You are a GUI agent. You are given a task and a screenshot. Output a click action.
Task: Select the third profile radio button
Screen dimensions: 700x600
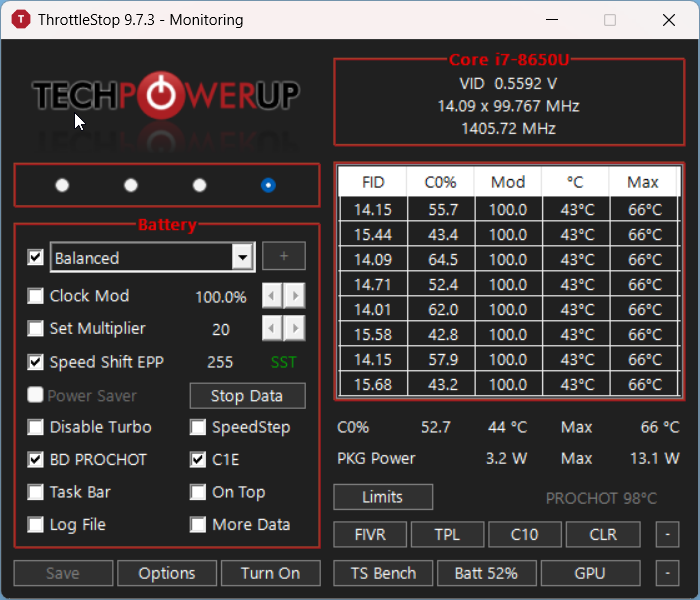point(200,185)
